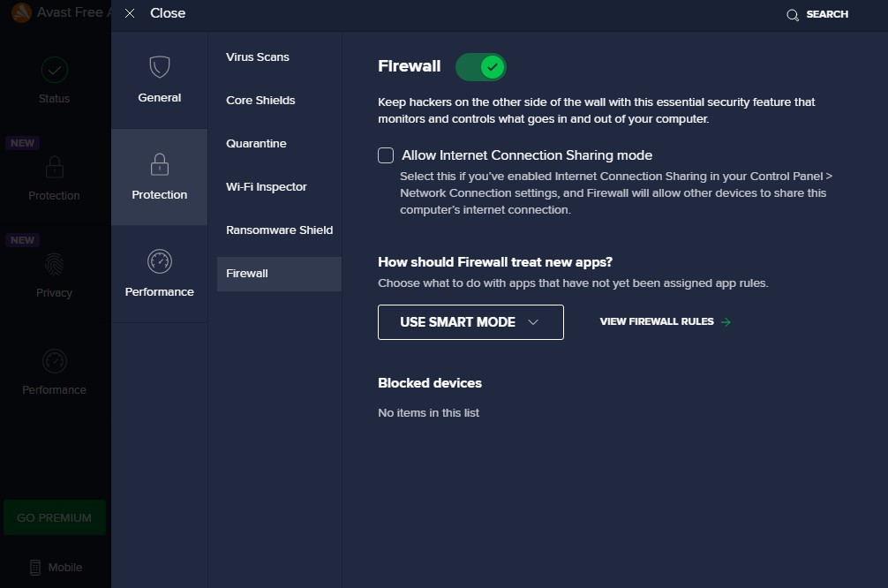Viewport: 888px width, 588px height.
Task: Switch to Core Shields settings
Action: tap(260, 101)
